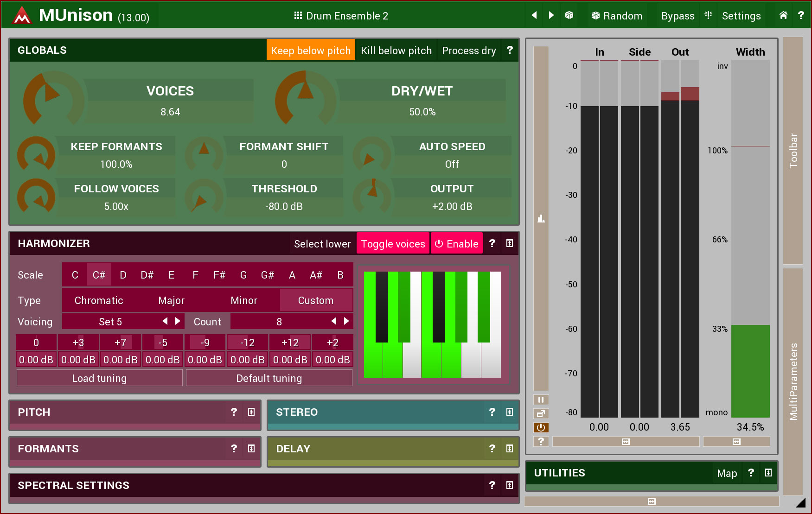The width and height of the screenshot is (812, 514).
Task: Expand the SPECTRAL SETTINGS panel
Action: [509, 485]
